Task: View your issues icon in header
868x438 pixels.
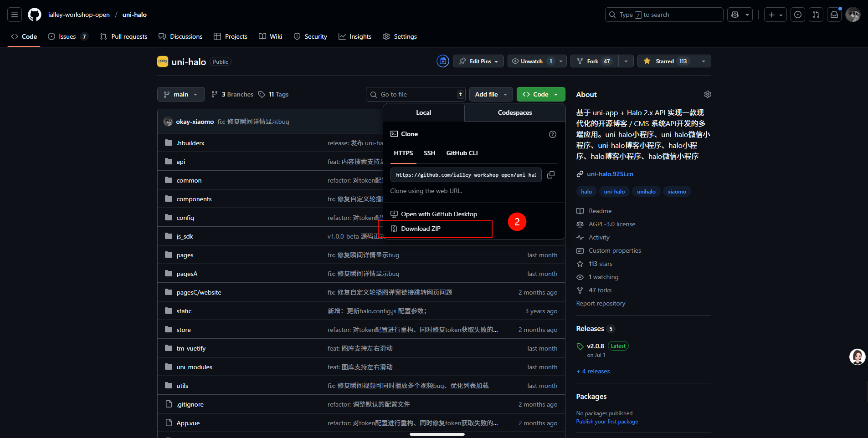Action: (798, 15)
